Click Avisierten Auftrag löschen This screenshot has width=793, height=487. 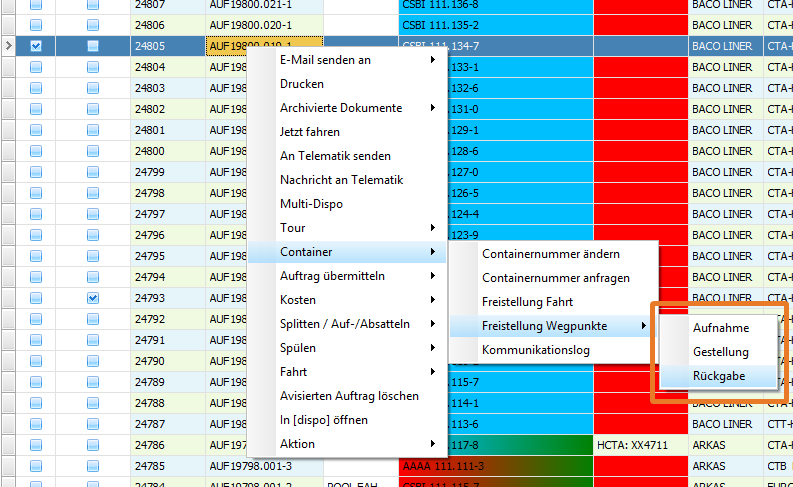[x=349, y=396]
